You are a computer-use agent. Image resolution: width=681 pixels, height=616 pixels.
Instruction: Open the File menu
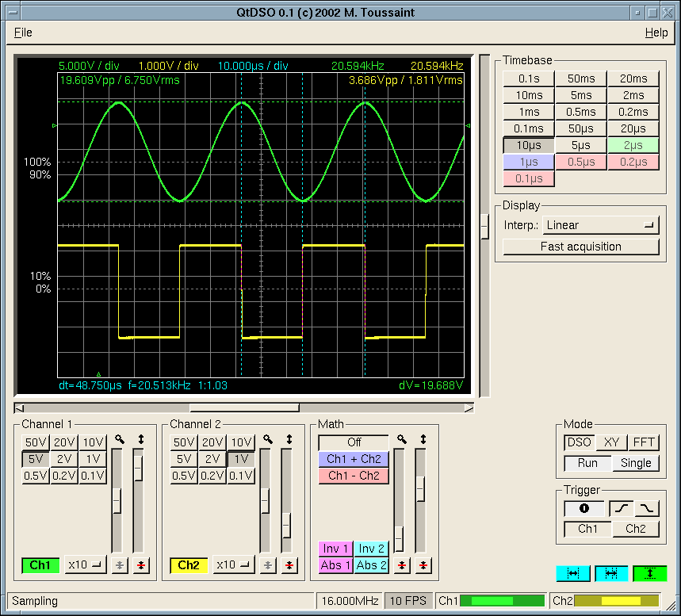pos(23,33)
